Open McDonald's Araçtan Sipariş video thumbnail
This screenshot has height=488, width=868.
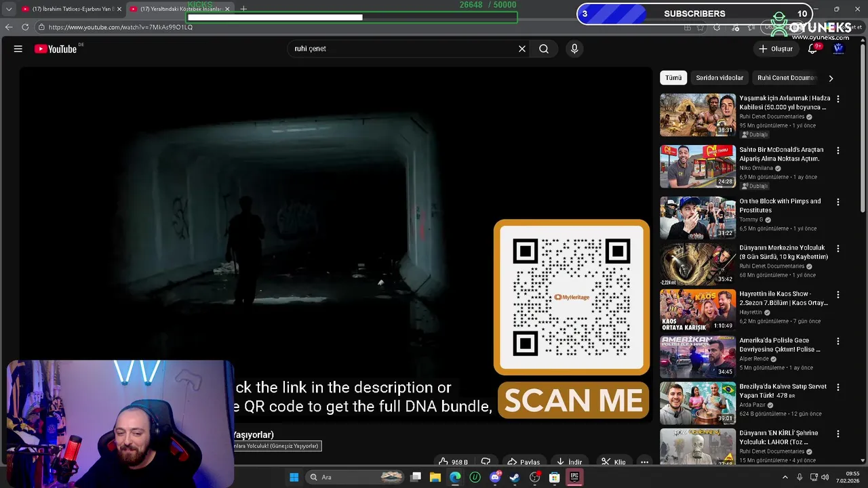(698, 167)
